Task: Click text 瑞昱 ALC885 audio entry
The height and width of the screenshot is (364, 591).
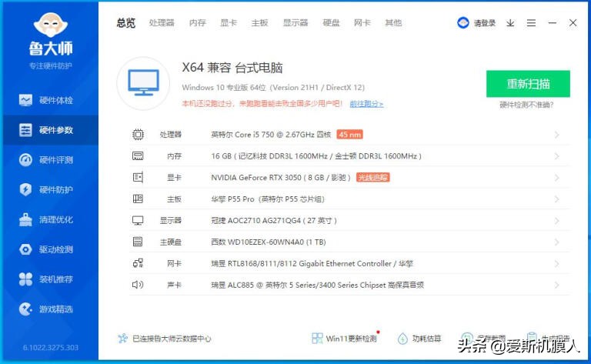Action: [317, 285]
